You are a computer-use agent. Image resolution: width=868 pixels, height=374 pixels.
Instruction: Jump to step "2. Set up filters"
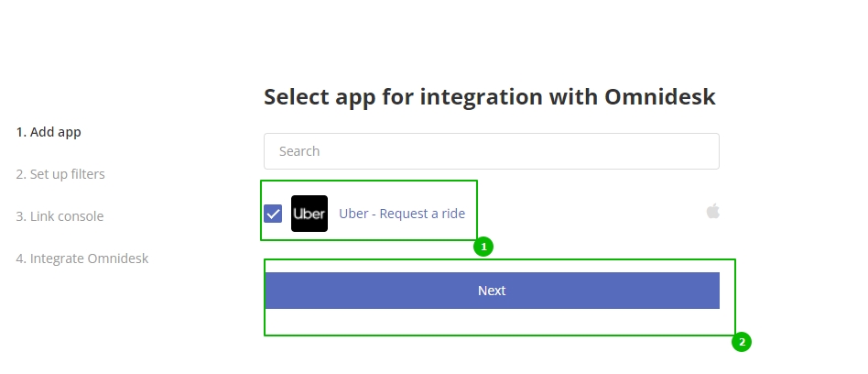click(x=60, y=174)
